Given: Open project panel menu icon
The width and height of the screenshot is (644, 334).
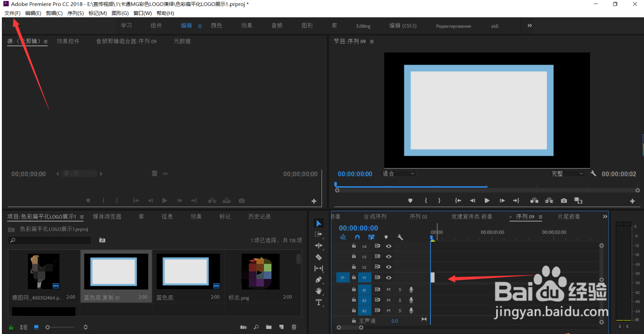Looking at the screenshot, I should coord(82,217).
